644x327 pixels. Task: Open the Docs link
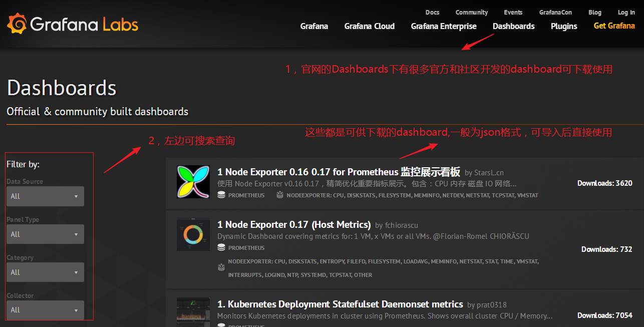(432, 13)
